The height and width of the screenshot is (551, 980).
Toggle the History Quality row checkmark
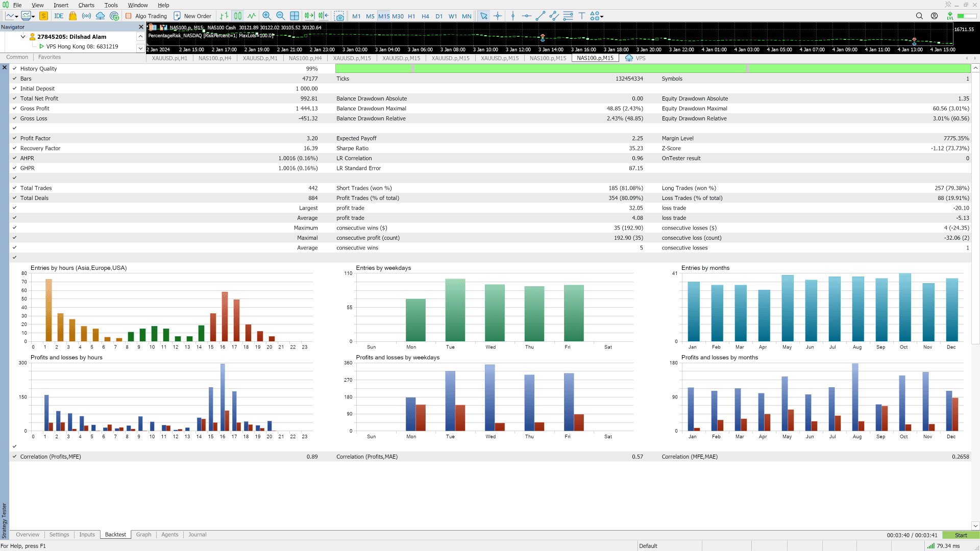click(14, 68)
